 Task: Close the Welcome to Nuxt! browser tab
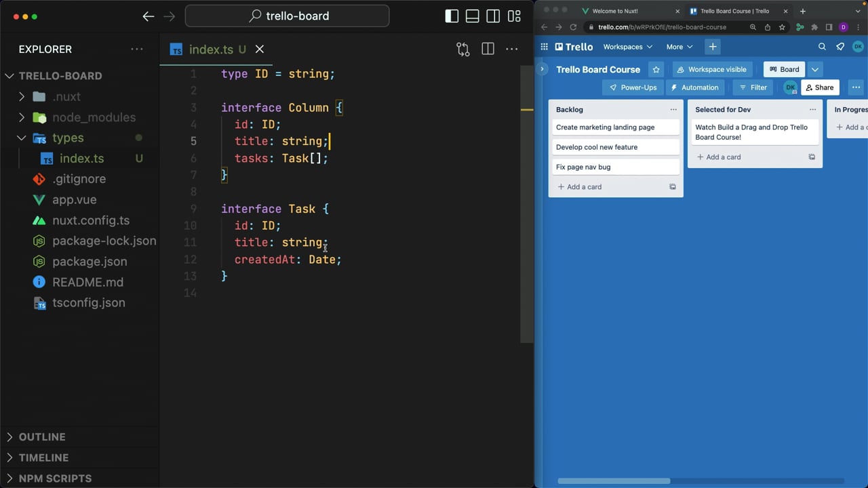(x=677, y=11)
